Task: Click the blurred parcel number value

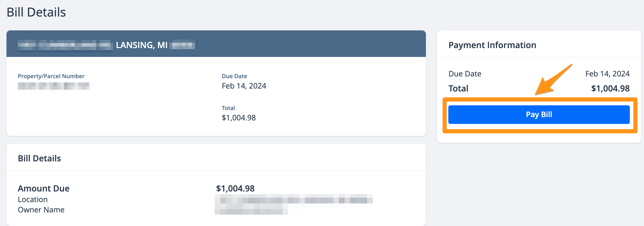Action: [x=53, y=86]
